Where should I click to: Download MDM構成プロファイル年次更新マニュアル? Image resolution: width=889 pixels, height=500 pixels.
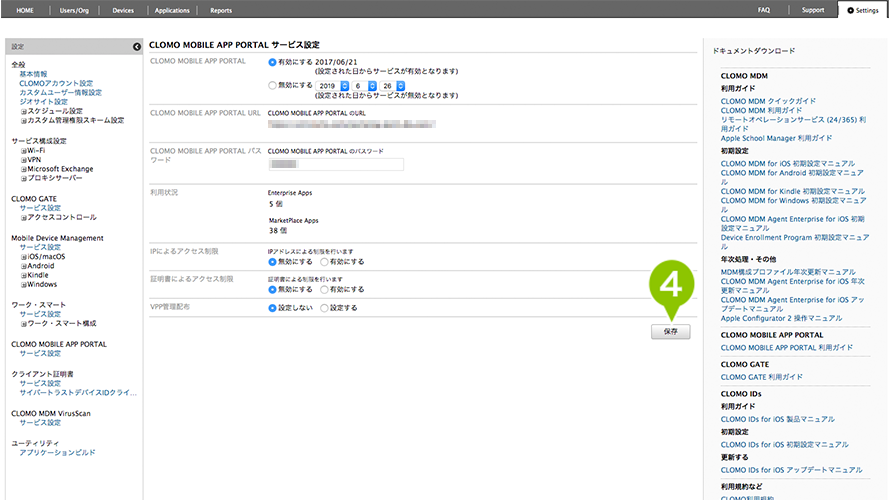tap(788, 272)
